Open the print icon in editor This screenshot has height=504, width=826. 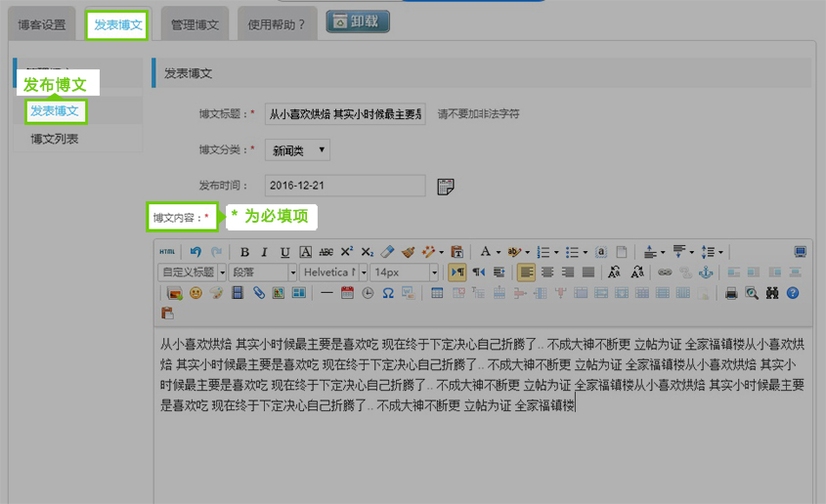point(730,292)
